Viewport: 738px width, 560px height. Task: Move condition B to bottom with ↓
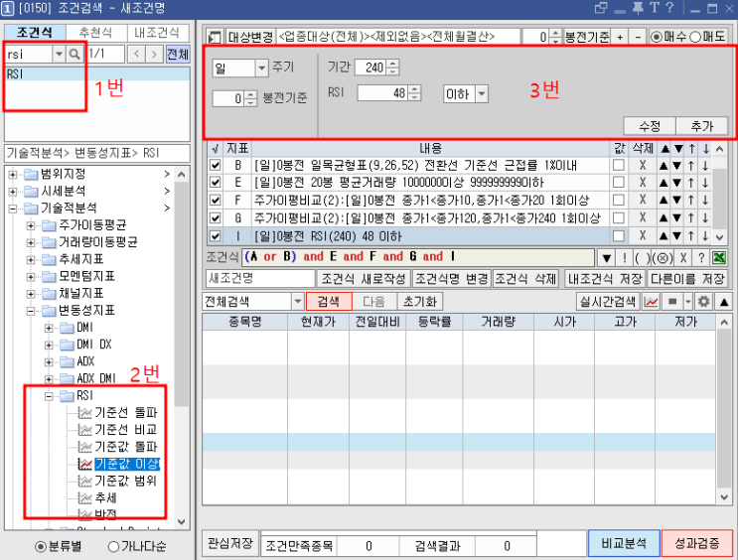click(x=705, y=165)
